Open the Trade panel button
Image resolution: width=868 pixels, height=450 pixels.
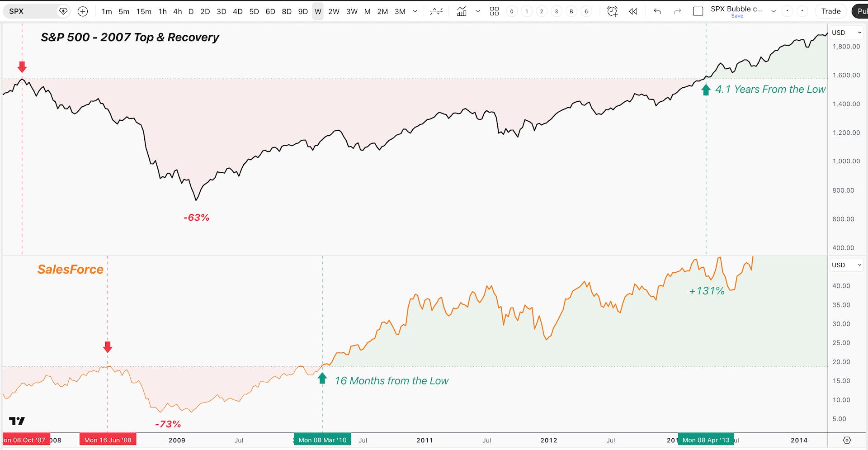point(831,11)
